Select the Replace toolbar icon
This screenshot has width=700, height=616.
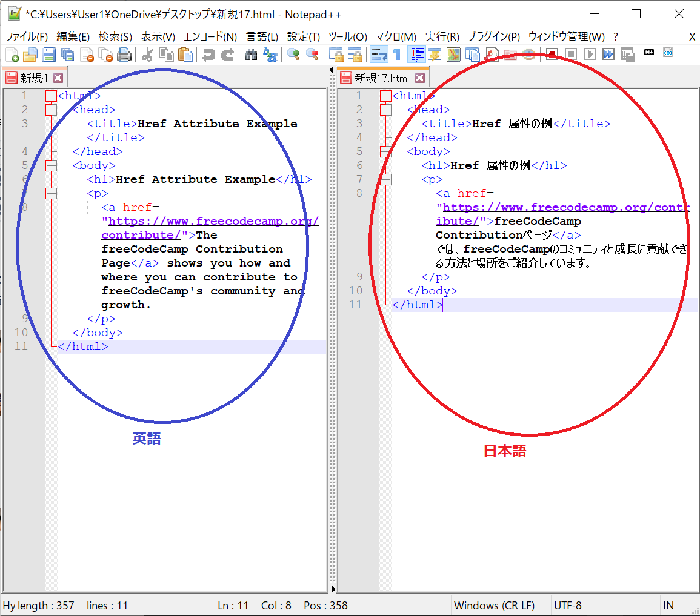tap(271, 55)
